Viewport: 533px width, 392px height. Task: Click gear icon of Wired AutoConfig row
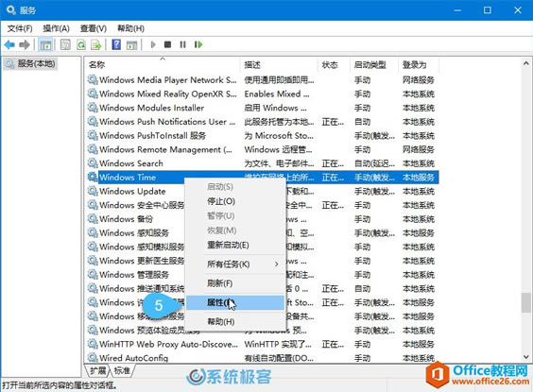(x=93, y=357)
